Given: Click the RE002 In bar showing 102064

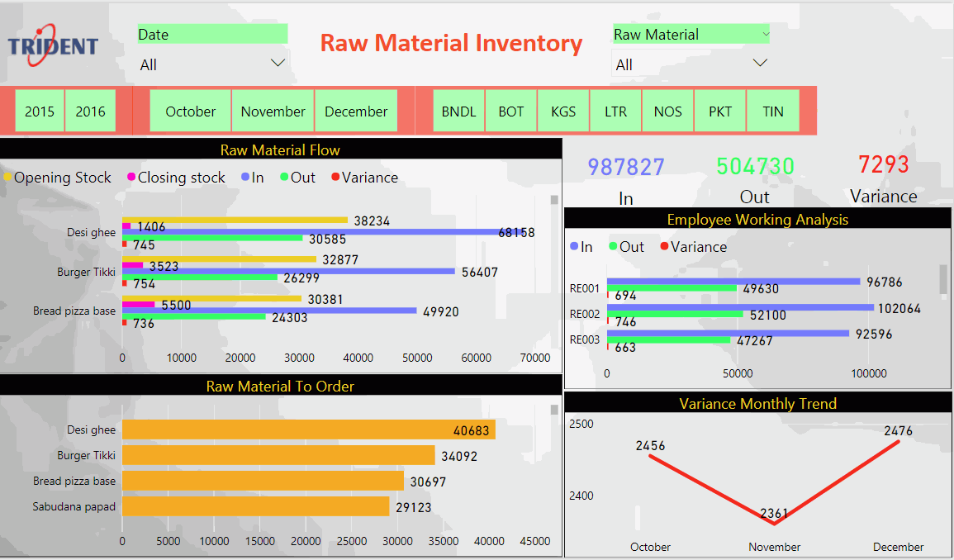Looking at the screenshot, I should 739,307.
